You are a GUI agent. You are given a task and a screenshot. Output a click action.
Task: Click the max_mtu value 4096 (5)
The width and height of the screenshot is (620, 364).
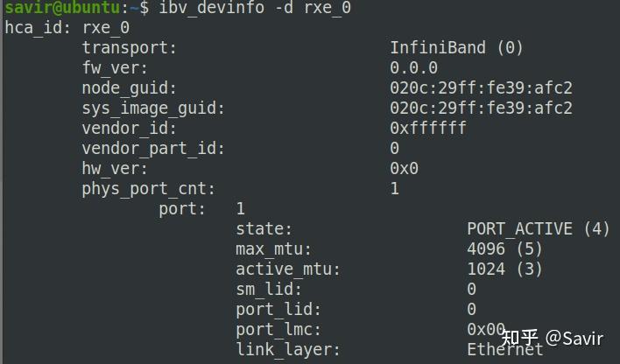tap(505, 249)
